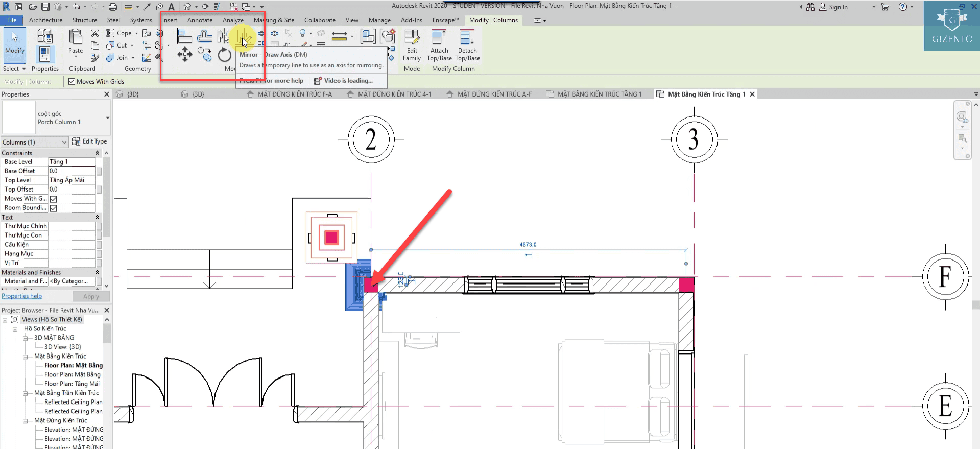Click the Match Type Properties brush icon
The width and height of the screenshot is (980, 449).
pos(95,58)
